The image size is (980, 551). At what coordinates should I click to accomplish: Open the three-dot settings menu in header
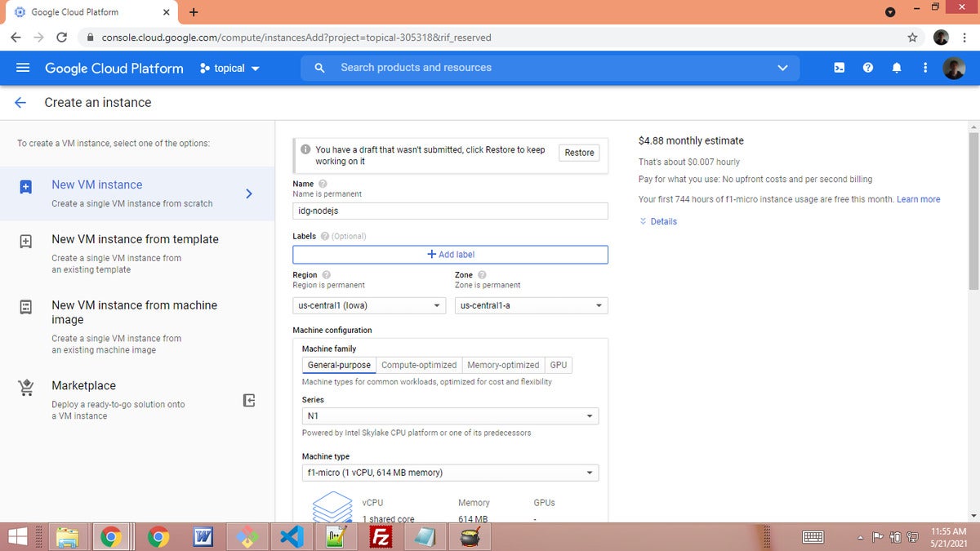pos(924,68)
